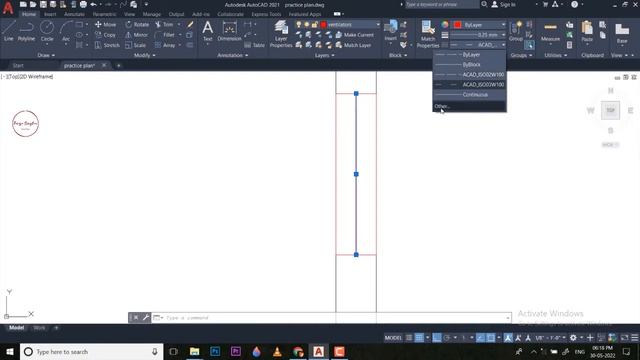Viewport: 640px width, 360px height.
Task: Choose Other... from linetype list
Action: (469, 106)
